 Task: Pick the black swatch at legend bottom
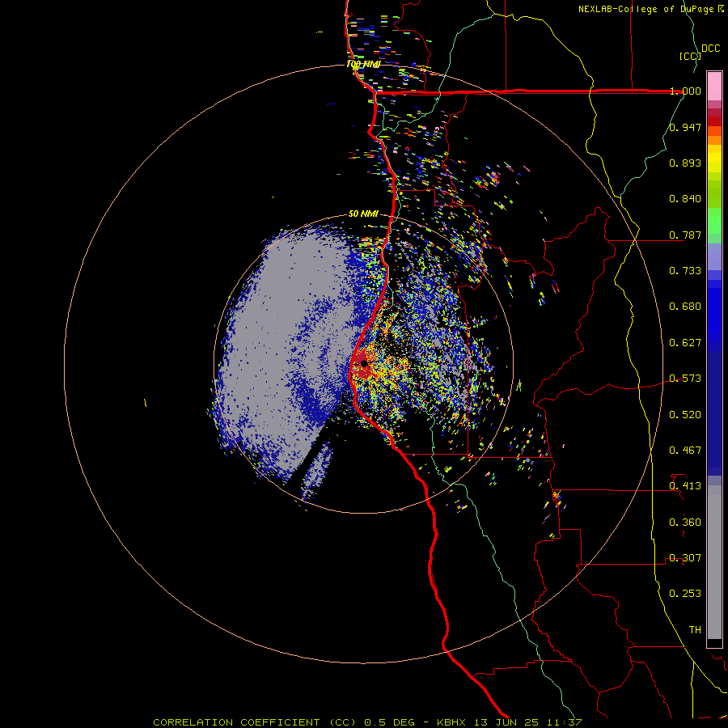coord(714,642)
